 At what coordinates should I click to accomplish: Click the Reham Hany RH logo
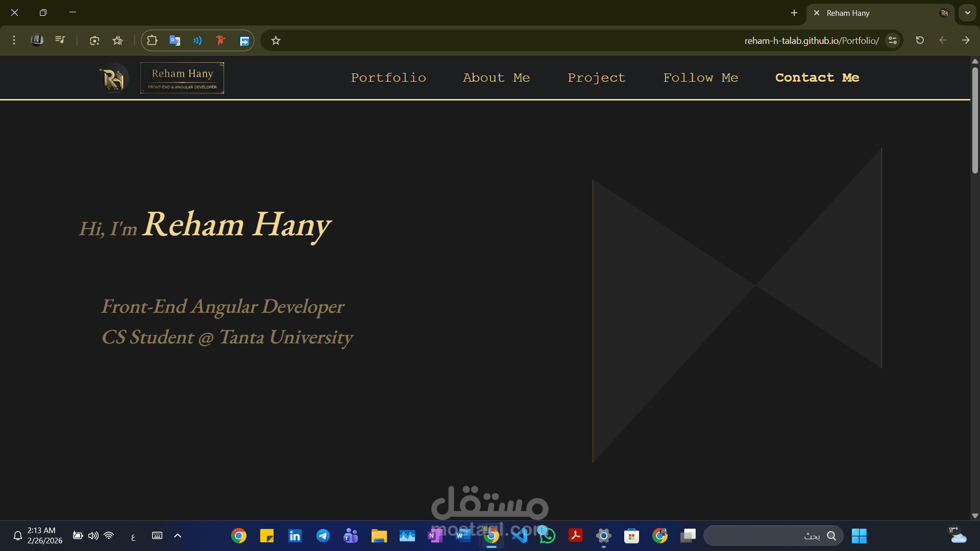pos(113,78)
